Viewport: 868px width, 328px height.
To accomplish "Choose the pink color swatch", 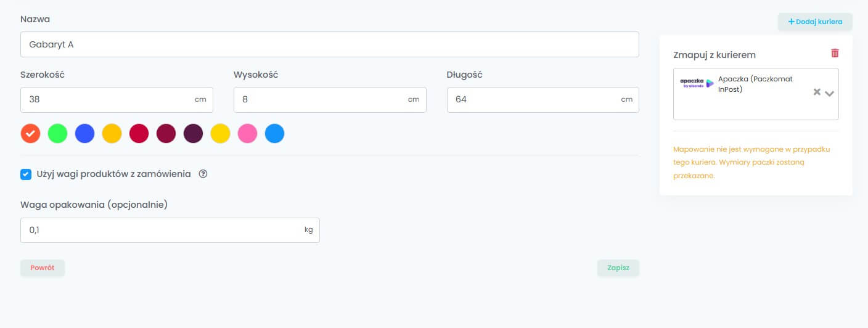I will [x=247, y=133].
